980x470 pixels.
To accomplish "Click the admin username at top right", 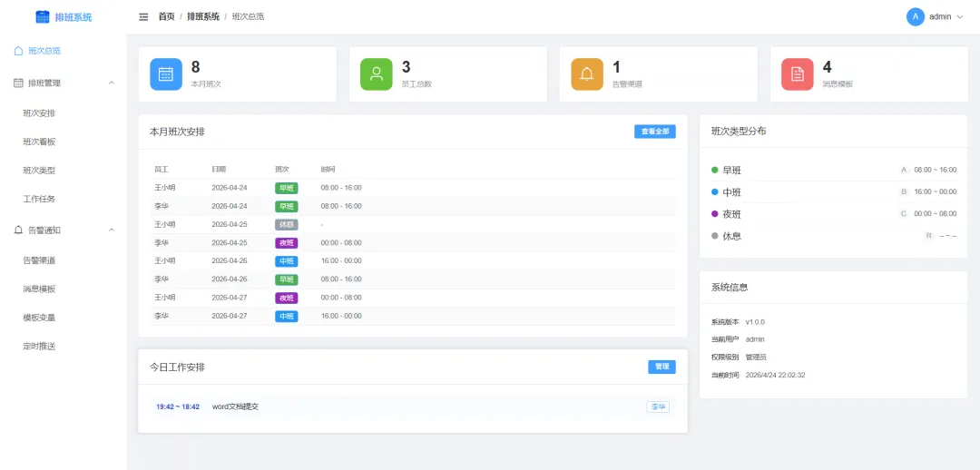I will [940, 17].
